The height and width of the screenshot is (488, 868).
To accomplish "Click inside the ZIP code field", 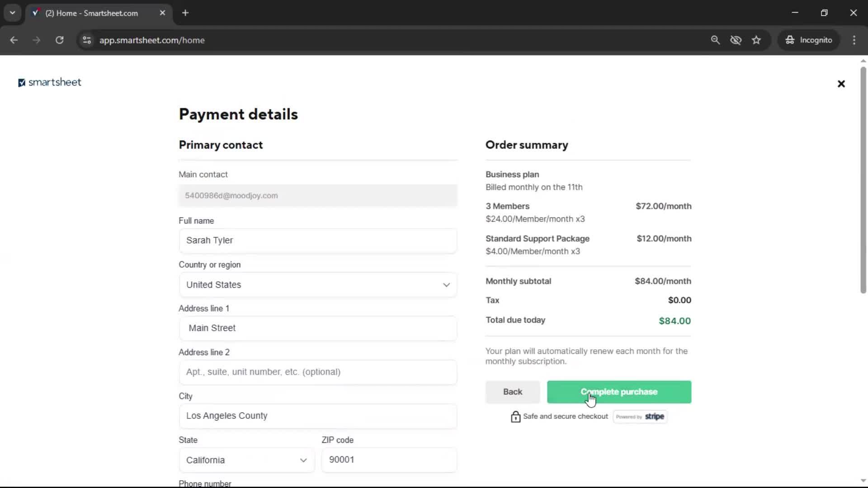I will click(389, 460).
